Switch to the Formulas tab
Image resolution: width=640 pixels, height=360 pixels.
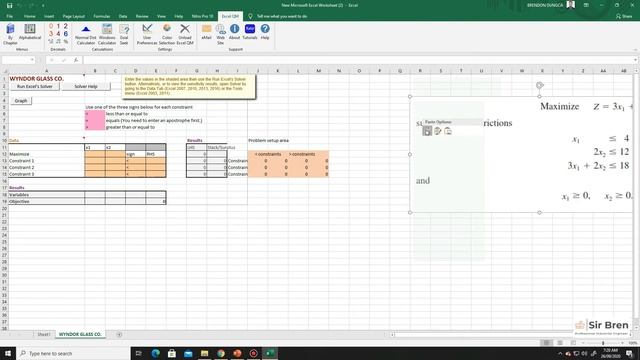point(102,16)
